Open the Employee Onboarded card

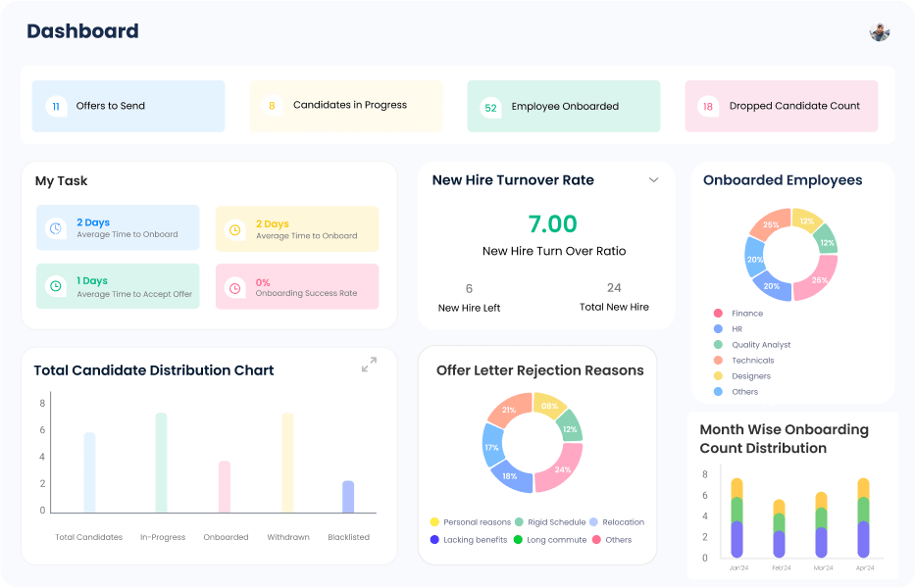pyautogui.click(x=563, y=106)
